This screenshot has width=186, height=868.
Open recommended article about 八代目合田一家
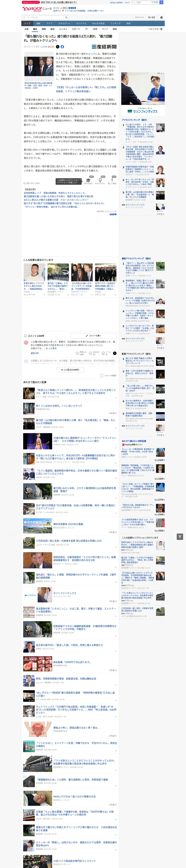pos(69,540)
